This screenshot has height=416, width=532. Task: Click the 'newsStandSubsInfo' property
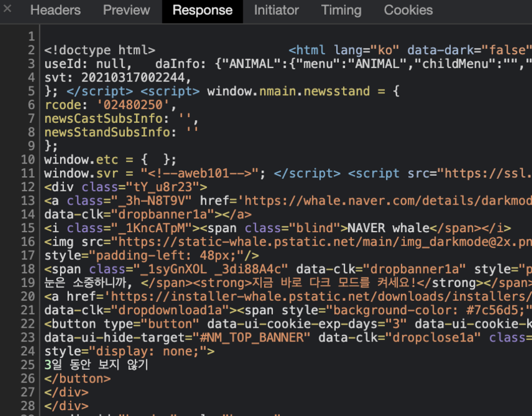107,133
